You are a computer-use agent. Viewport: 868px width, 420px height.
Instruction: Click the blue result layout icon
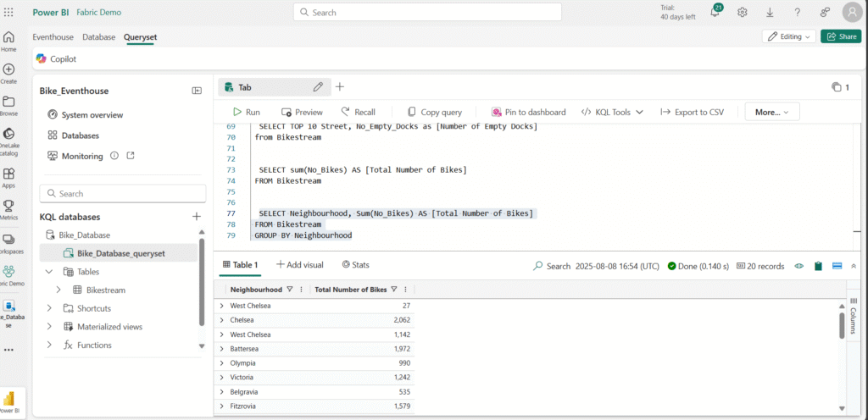point(837,266)
